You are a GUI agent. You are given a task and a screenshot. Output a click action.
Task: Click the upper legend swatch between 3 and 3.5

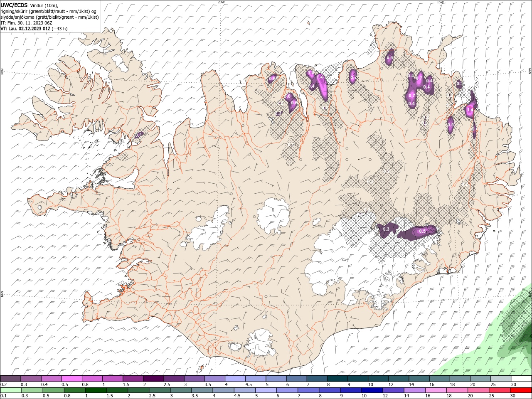(194, 379)
